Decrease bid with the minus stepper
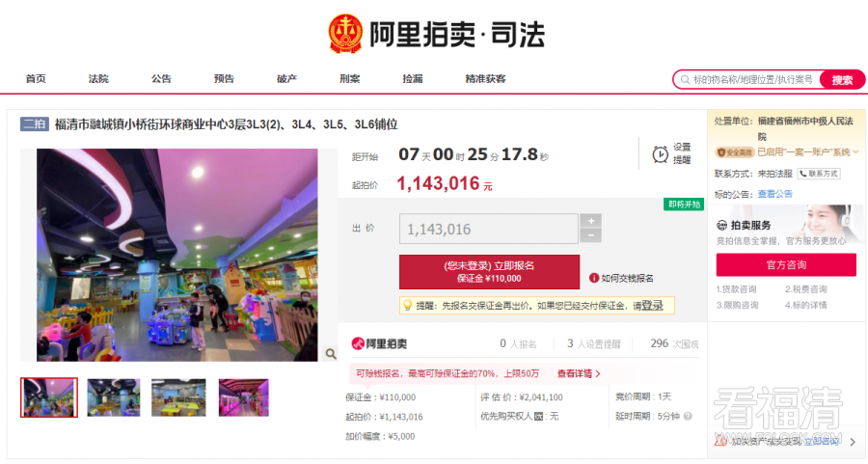Image resolution: width=868 pixels, height=464 pixels. 590,236
